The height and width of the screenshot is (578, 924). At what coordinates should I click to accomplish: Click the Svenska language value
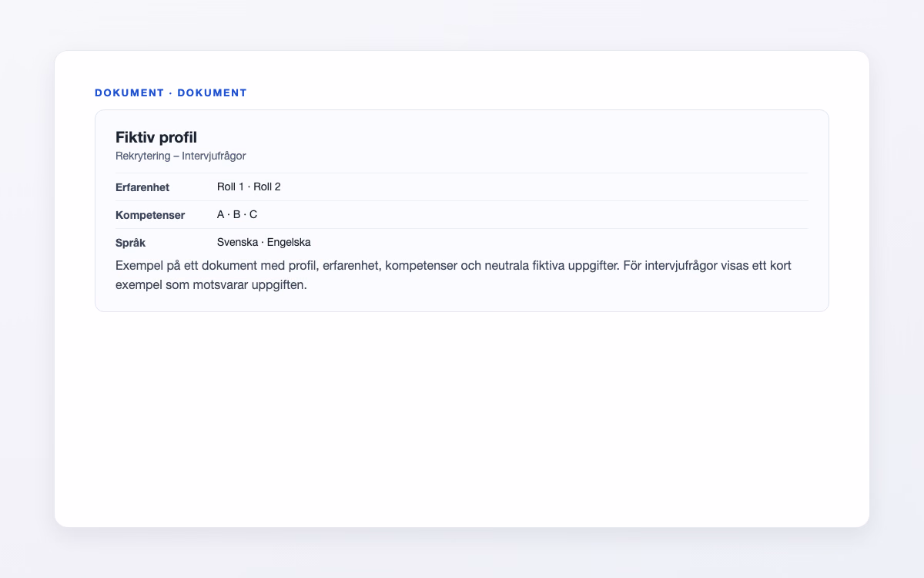pyautogui.click(x=237, y=242)
